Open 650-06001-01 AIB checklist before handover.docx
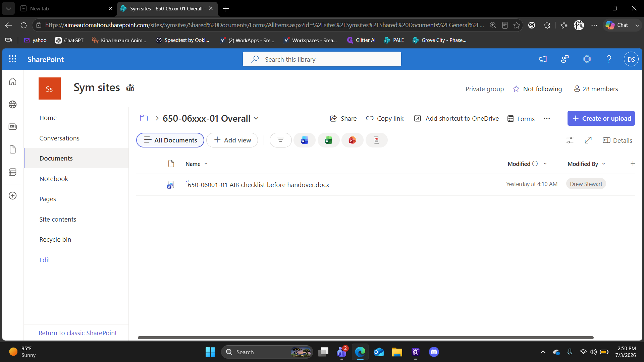Image resolution: width=644 pixels, height=362 pixels. (258, 185)
